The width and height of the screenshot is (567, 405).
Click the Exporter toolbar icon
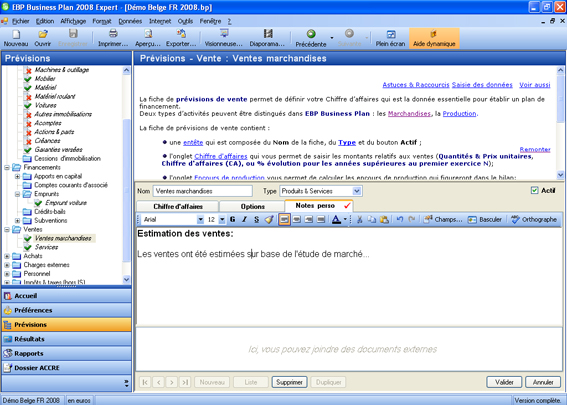181,38
